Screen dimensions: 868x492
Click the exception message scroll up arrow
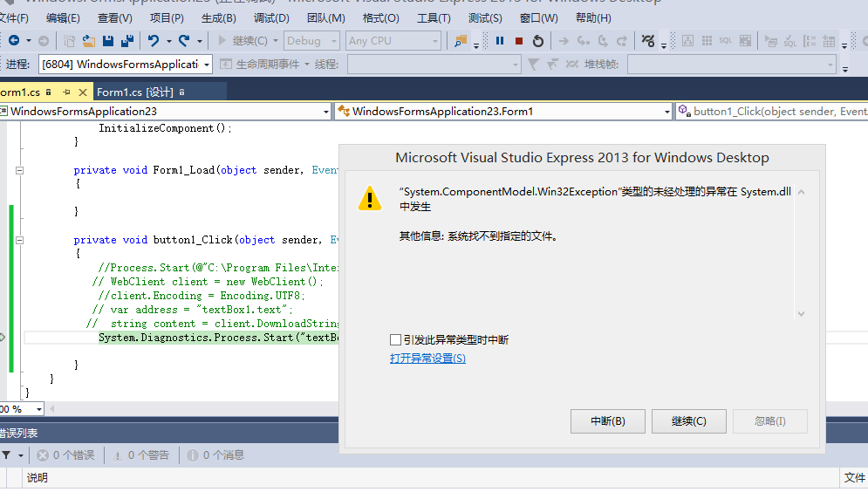tap(801, 192)
